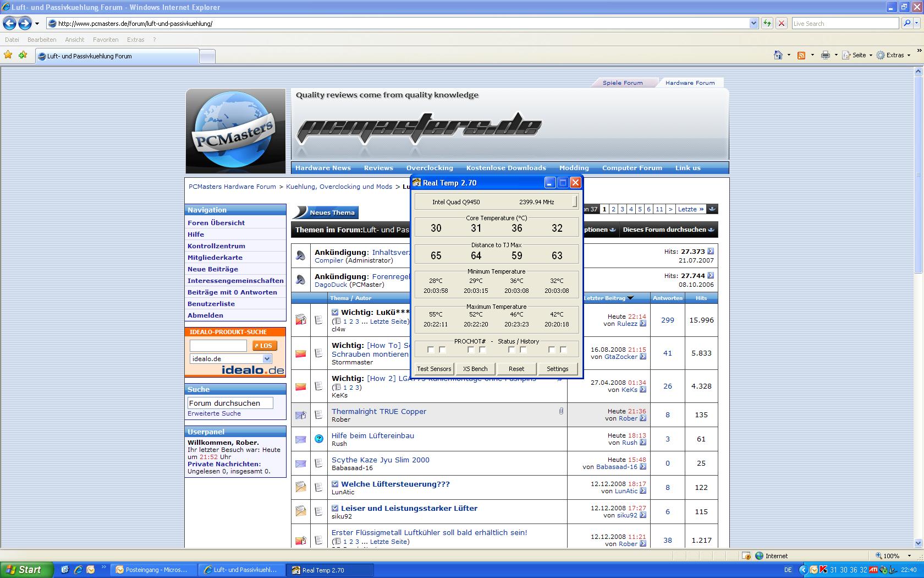This screenshot has width=924, height=578.
Task: Go to page 2 of thread list
Action: point(613,209)
